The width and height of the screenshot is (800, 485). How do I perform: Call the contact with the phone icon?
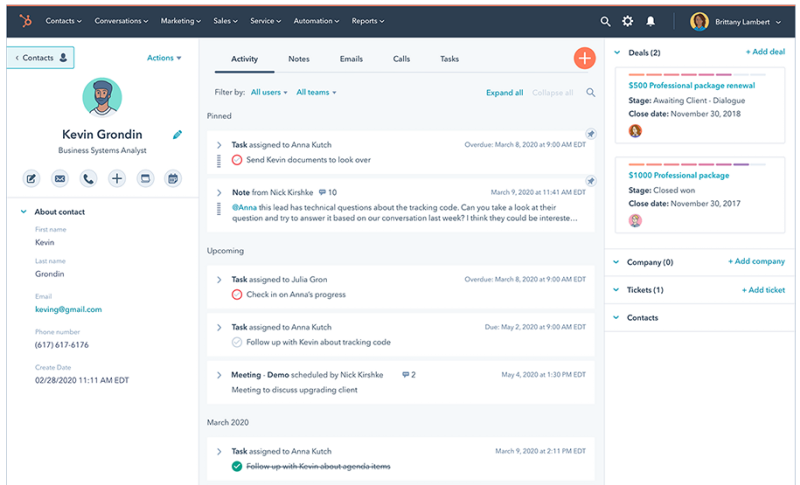[x=88, y=178]
